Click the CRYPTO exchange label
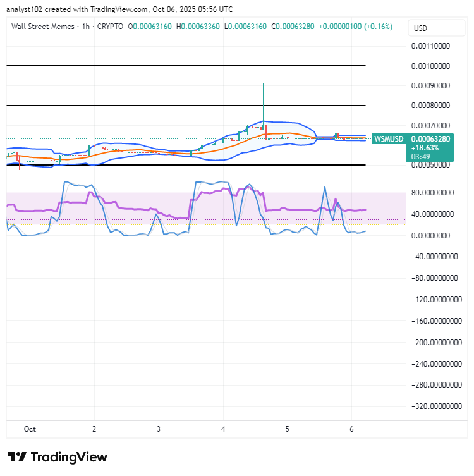 [110, 27]
